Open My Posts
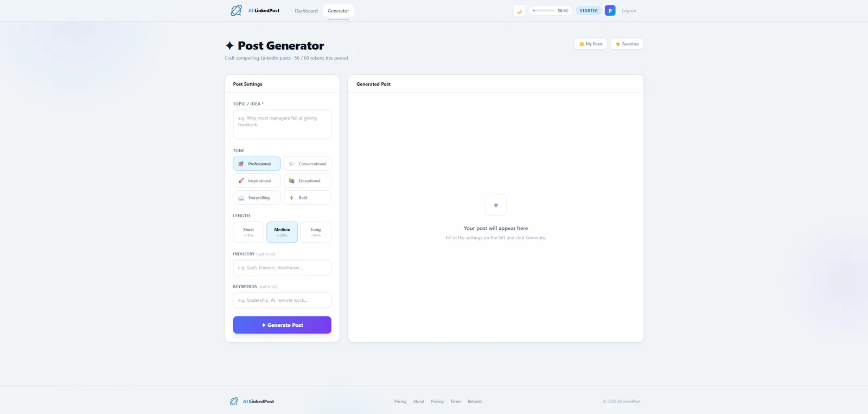Viewport: 868px width, 414px height. click(591, 44)
